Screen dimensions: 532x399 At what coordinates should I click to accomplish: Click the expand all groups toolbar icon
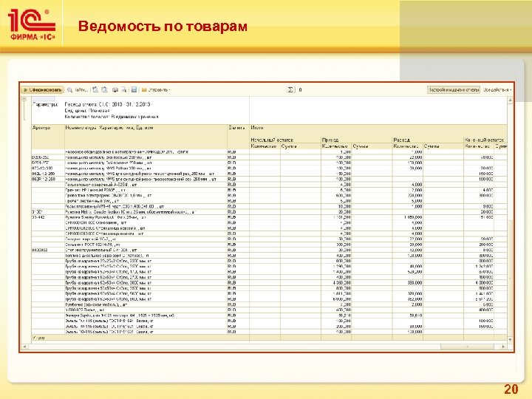95,90
